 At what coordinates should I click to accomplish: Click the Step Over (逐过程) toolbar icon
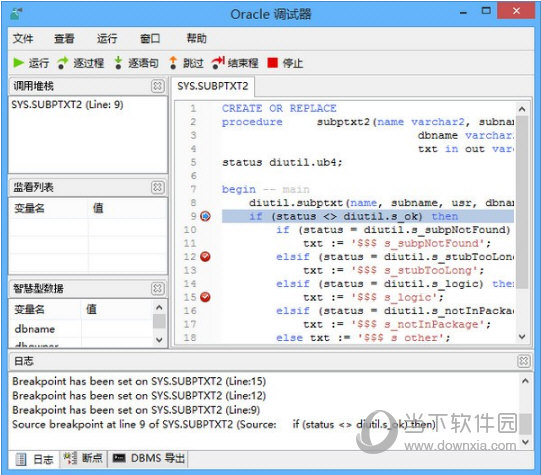63,63
